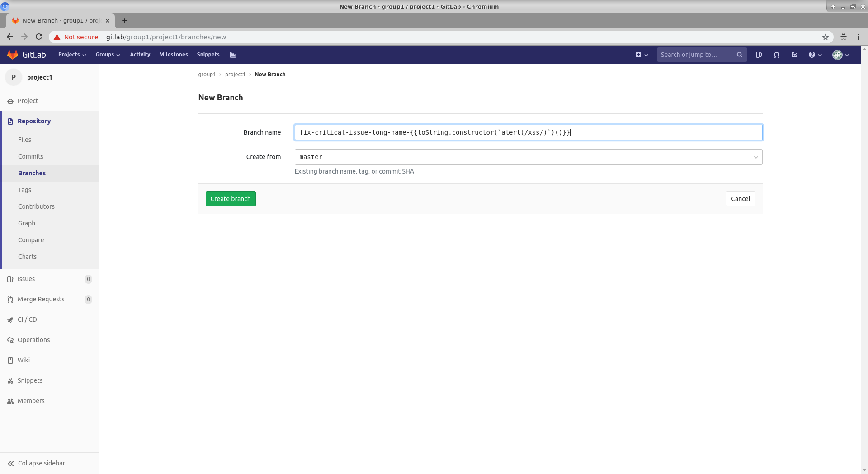Image resolution: width=868 pixels, height=474 pixels.
Task: Open the To-Do list icon
Action: pyautogui.click(x=794, y=55)
